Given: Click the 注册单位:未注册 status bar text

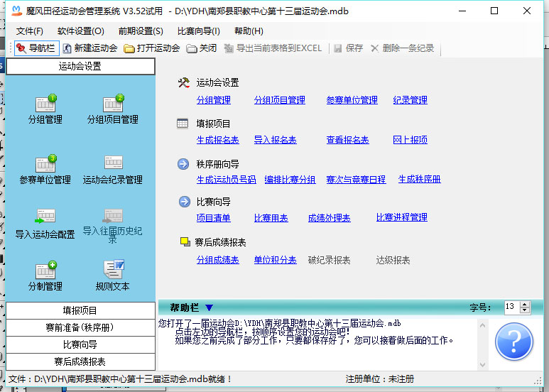Looking at the screenshot, I should coord(379,379).
